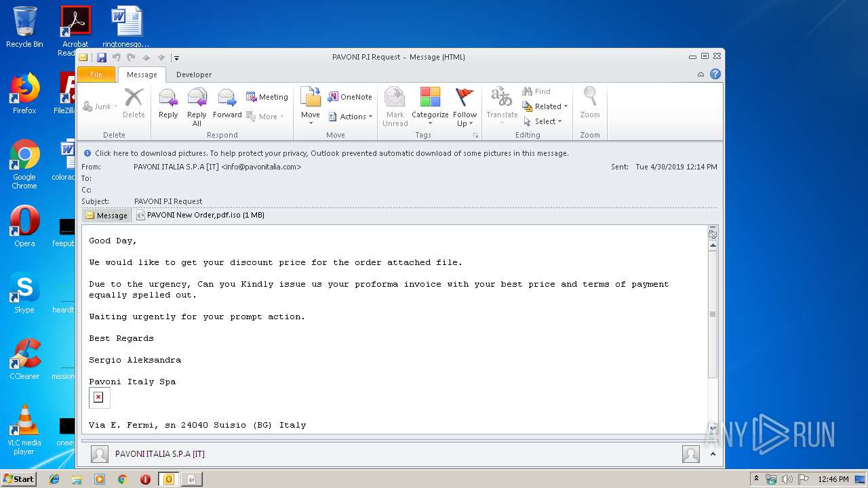Open Chrome from the taskbar
This screenshot has height=488, width=868.
[122, 479]
